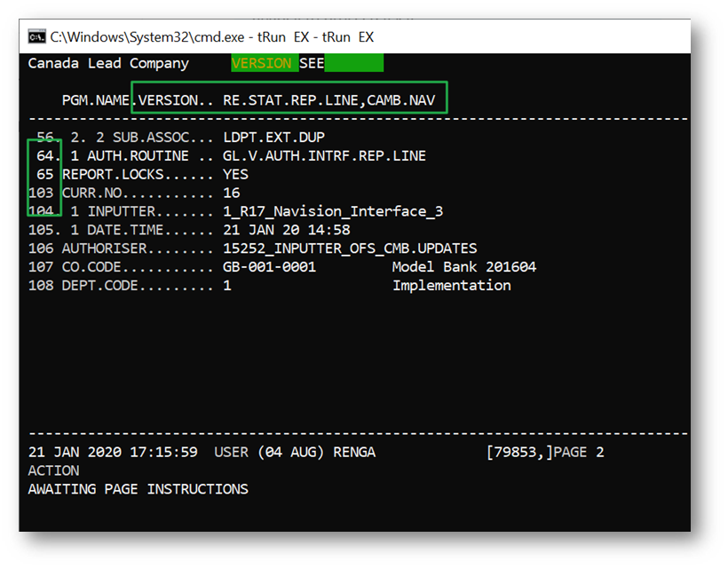Click the CO.CODE value GB-001-0001
728x569 pixels.
click(269, 267)
